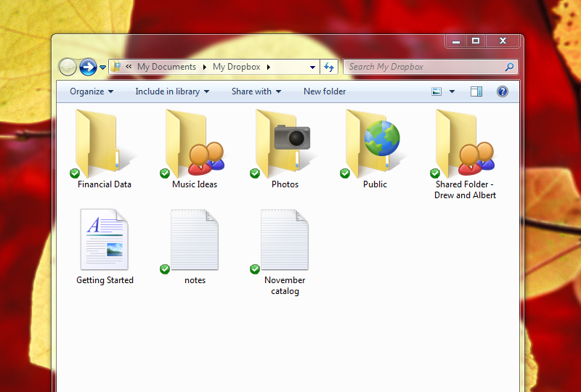Click the Financial Data label text

[x=105, y=184]
